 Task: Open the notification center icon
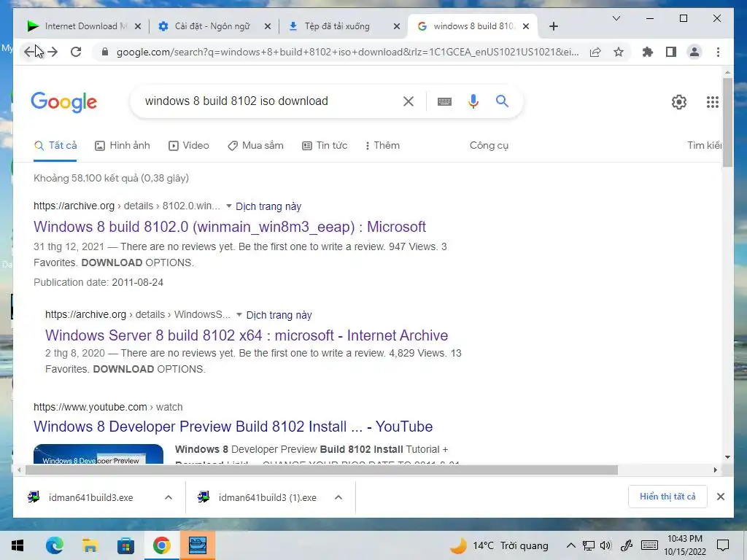tap(723, 545)
